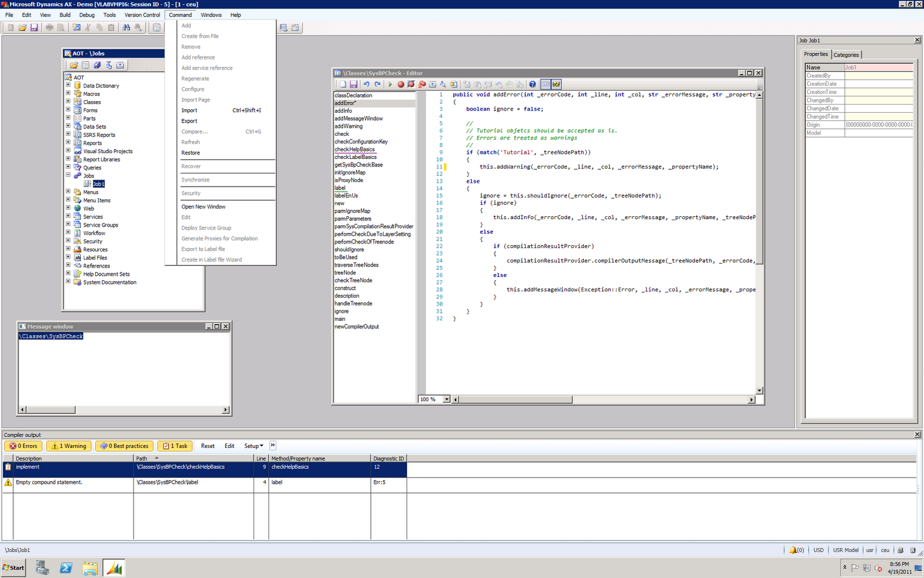Open the Windows Explorer folder in the taskbar
924x578 pixels.
pyautogui.click(x=90, y=568)
